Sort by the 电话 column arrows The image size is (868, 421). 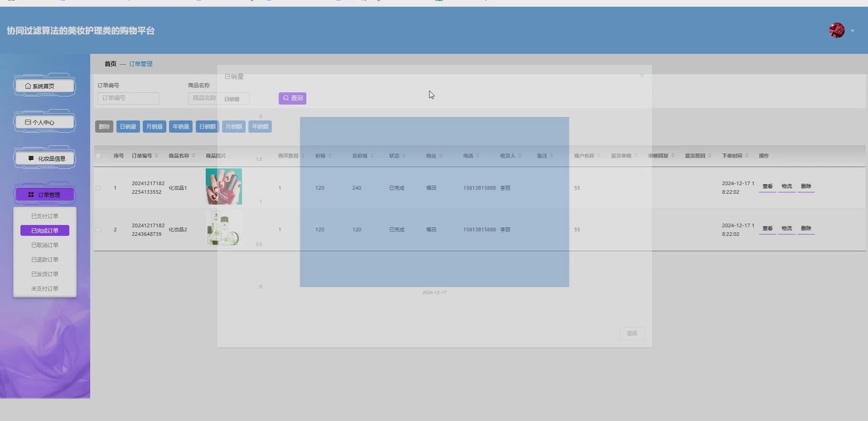[x=477, y=156]
